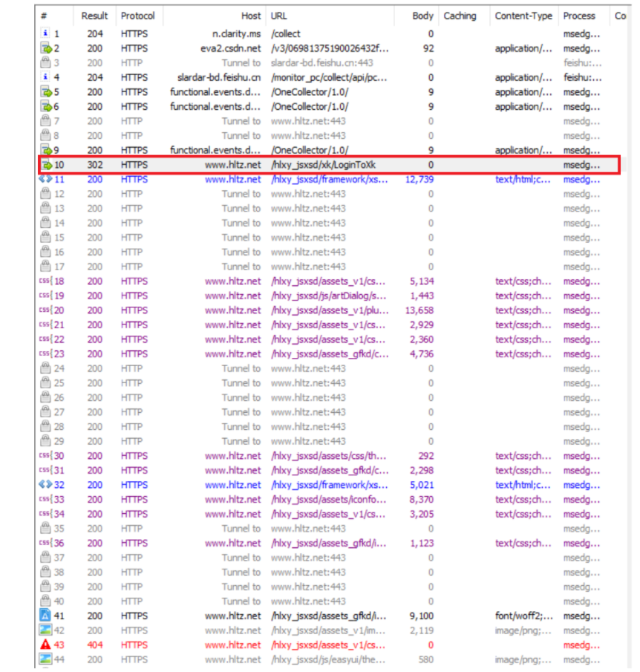This screenshot has height=672, width=640.
Task: Select the /v3/06981375190026432f URL cell
Action: click(x=330, y=48)
